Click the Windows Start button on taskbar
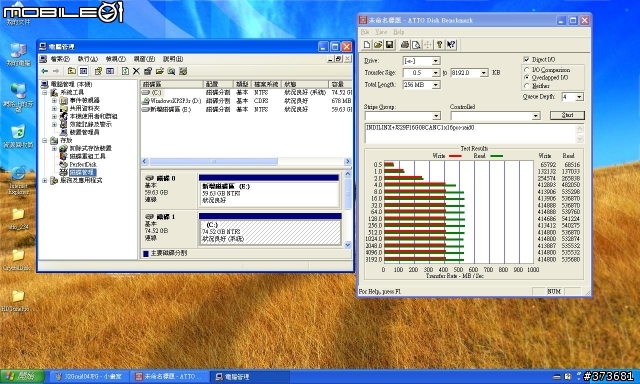The width and height of the screenshot is (640, 384). (x=22, y=376)
